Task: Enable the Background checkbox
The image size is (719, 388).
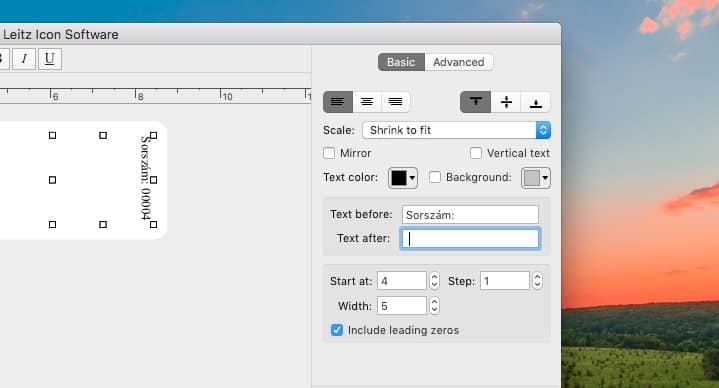Action: coord(435,177)
